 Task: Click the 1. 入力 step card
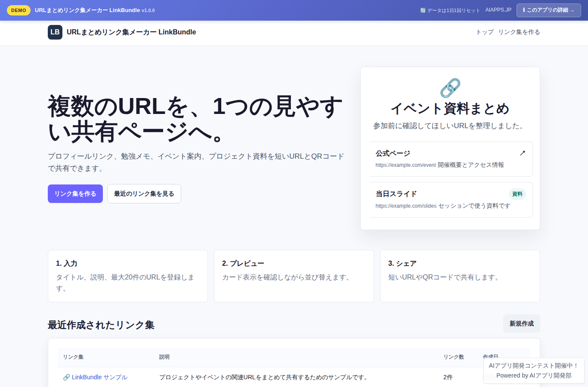pos(128,276)
